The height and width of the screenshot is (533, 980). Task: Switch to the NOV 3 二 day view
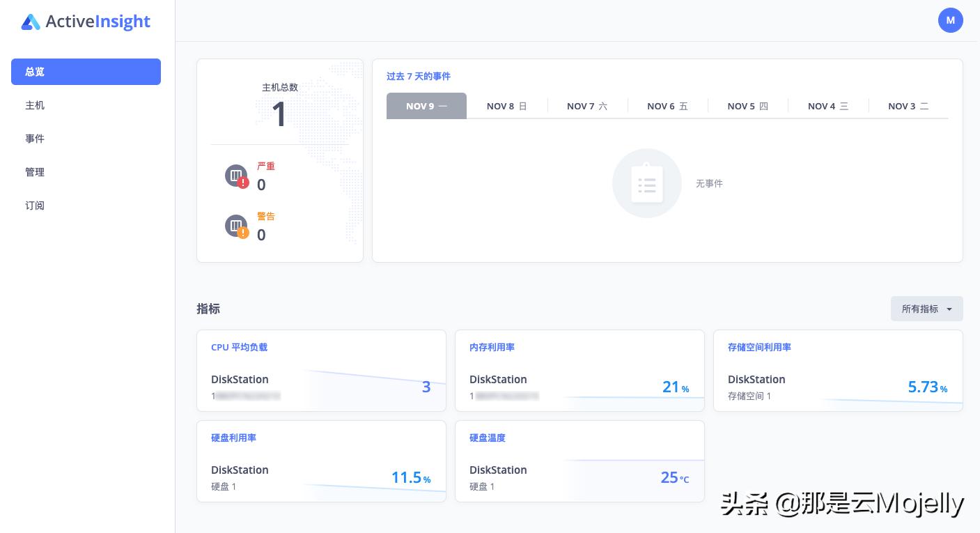[908, 106]
